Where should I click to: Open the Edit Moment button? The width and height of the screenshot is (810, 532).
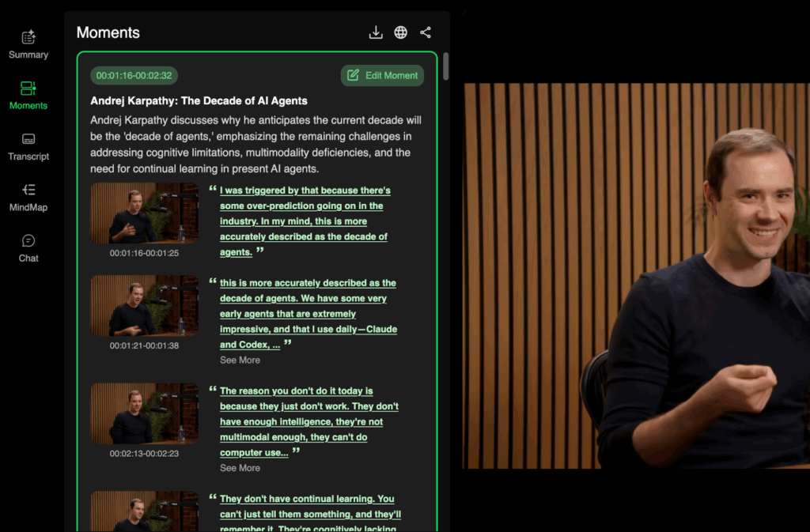click(382, 75)
